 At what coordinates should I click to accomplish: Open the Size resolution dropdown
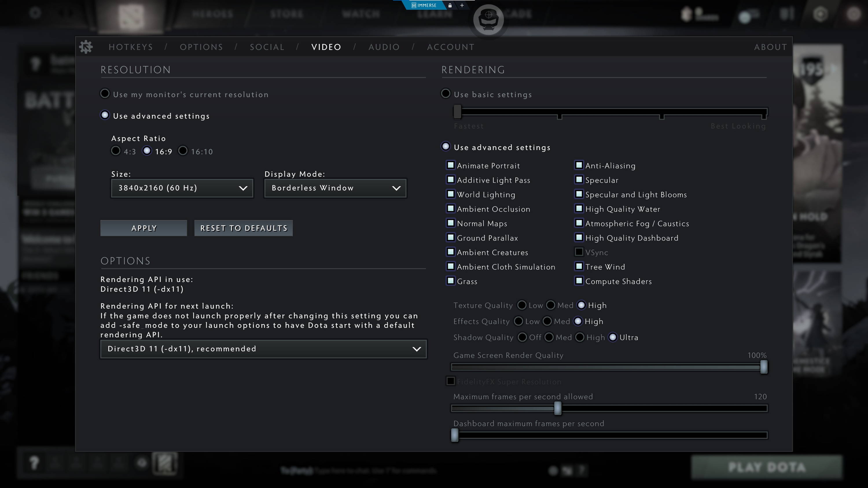pyautogui.click(x=182, y=188)
